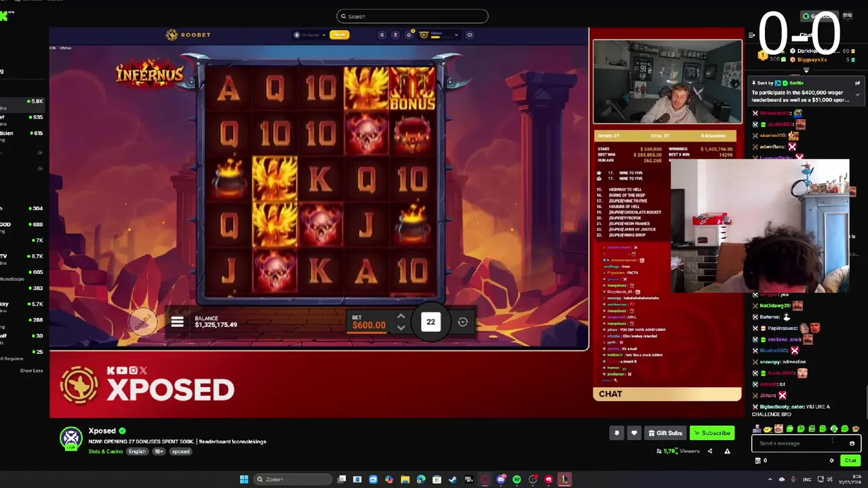
Task: Click the Roobet logo in the stream
Action: (189, 35)
